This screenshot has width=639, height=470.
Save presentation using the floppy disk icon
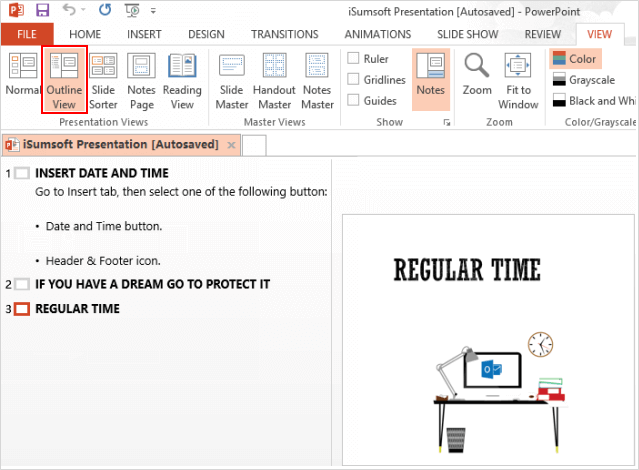click(42, 11)
